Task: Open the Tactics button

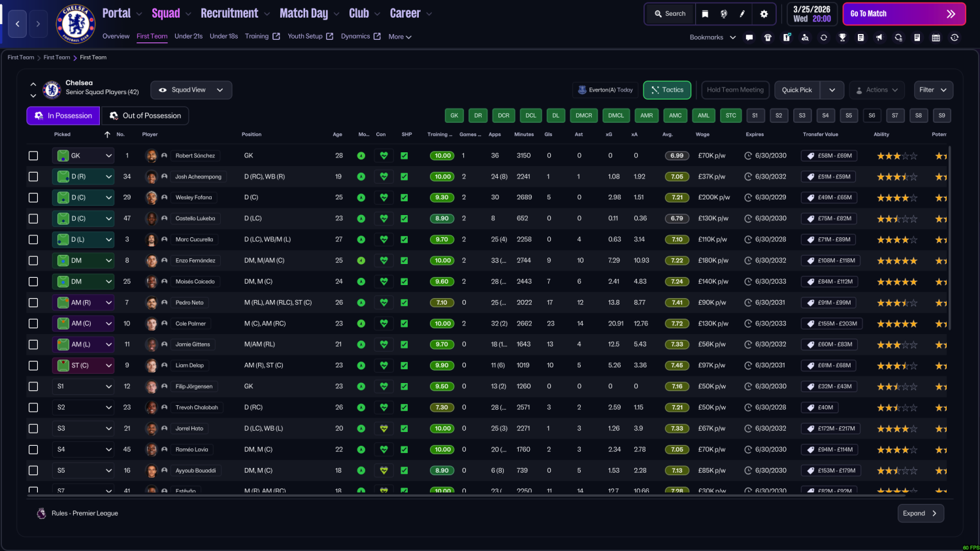Action: [x=667, y=90]
